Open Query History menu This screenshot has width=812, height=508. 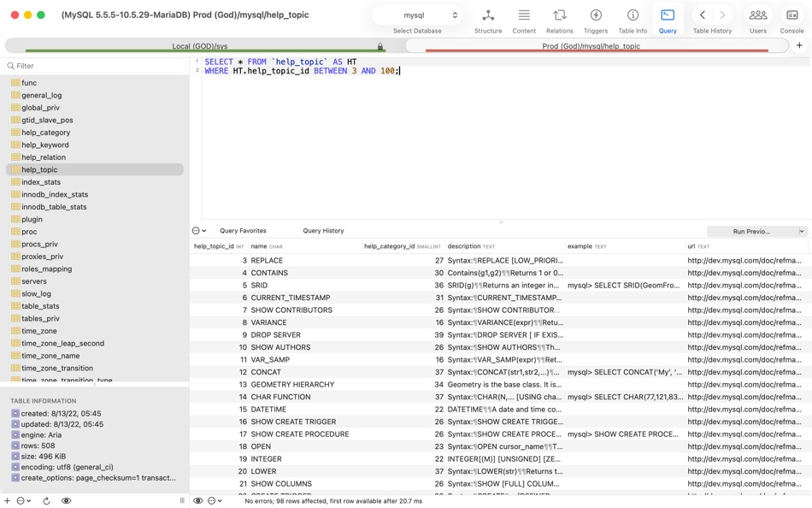pos(323,231)
